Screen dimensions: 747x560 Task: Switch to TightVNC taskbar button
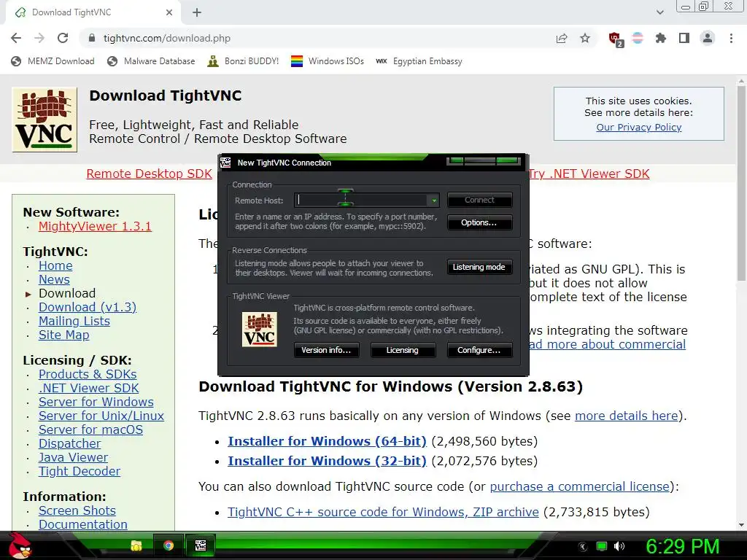(201, 545)
